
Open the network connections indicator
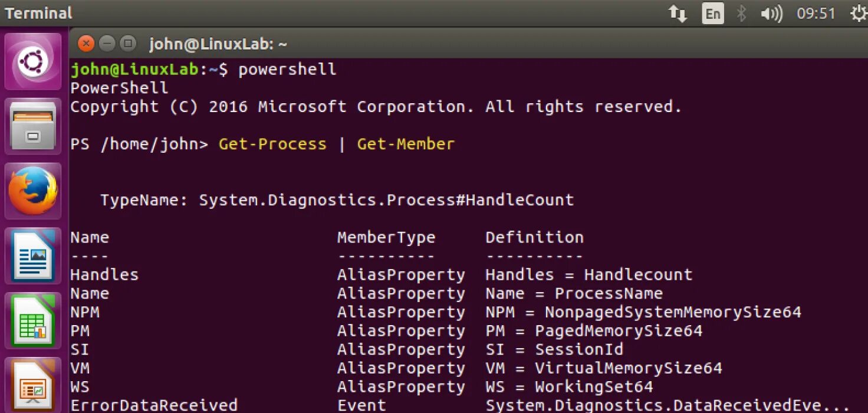(678, 14)
